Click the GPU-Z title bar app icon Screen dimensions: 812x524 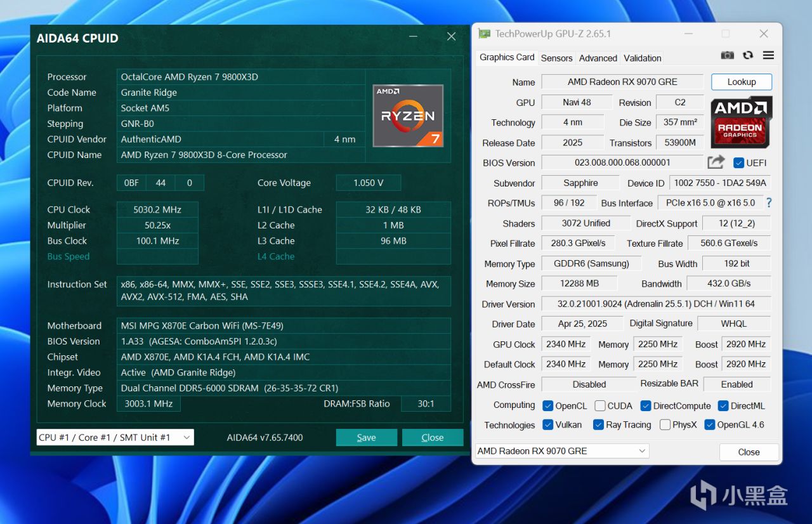[x=485, y=34]
